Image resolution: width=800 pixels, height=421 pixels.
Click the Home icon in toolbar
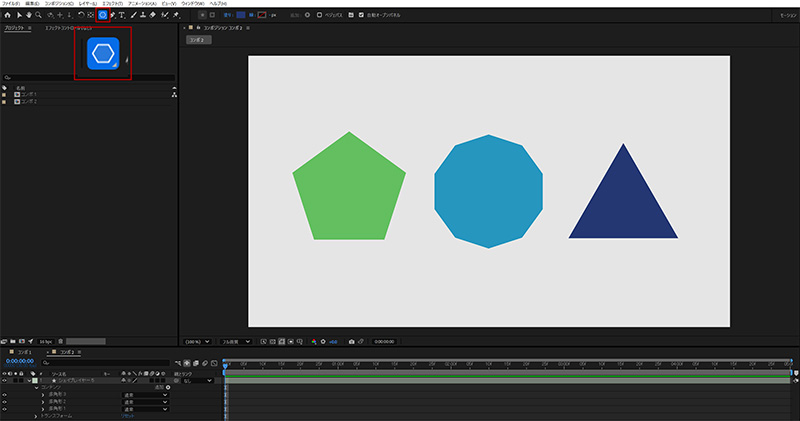pos(7,16)
